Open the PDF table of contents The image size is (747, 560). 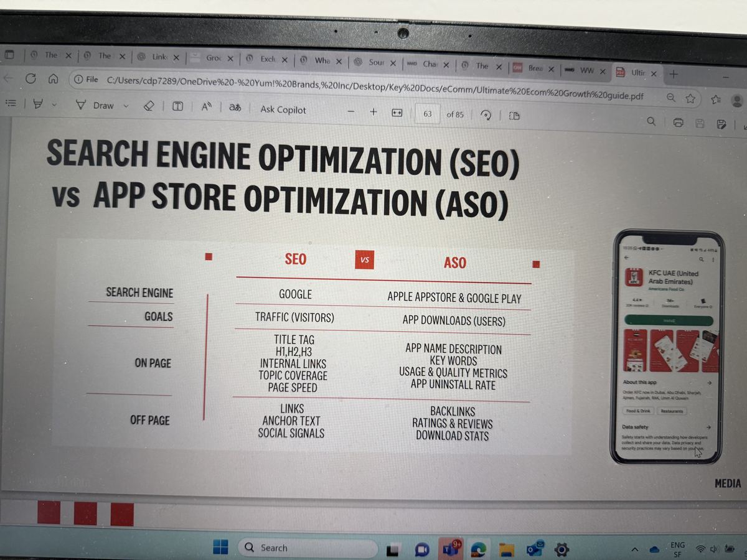(10, 103)
